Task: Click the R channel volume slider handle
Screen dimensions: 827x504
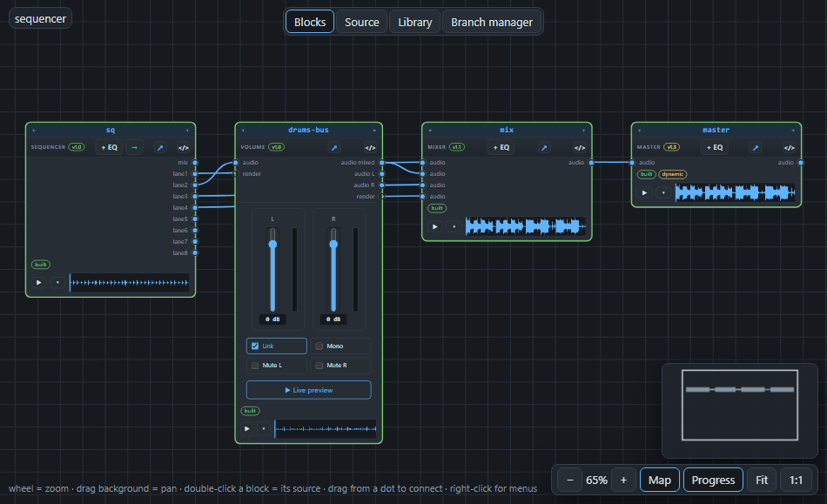Action: coord(333,244)
